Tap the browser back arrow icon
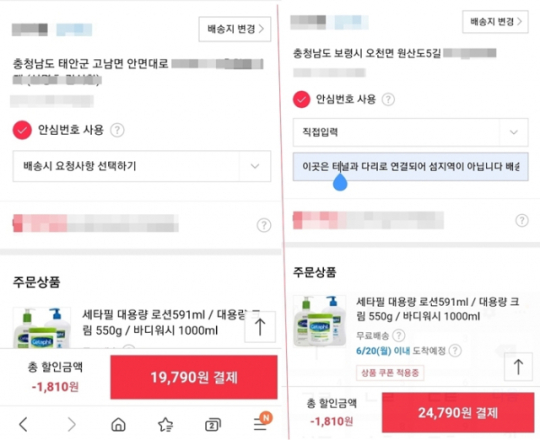 [x=23, y=424]
